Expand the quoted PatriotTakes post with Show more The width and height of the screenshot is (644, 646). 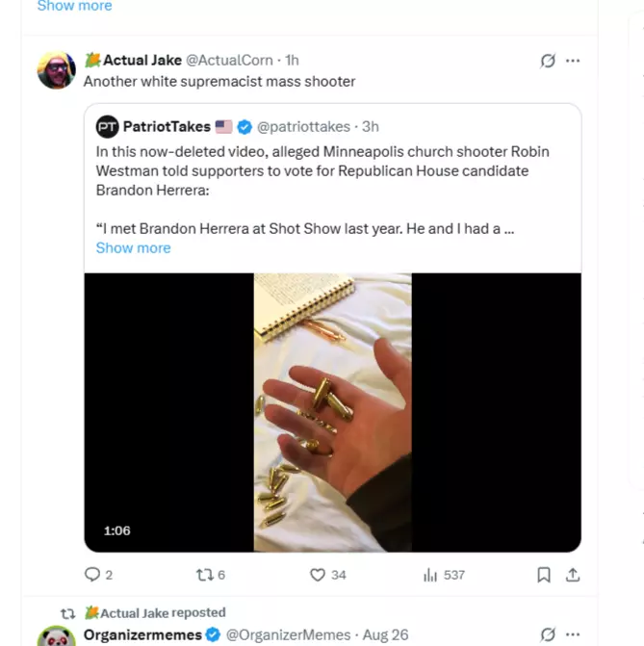pos(133,247)
